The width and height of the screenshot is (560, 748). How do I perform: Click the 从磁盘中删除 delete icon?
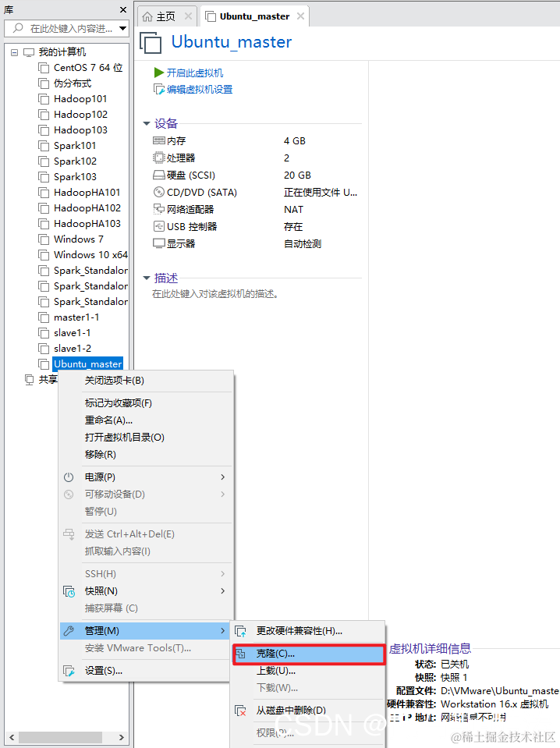pos(241,711)
